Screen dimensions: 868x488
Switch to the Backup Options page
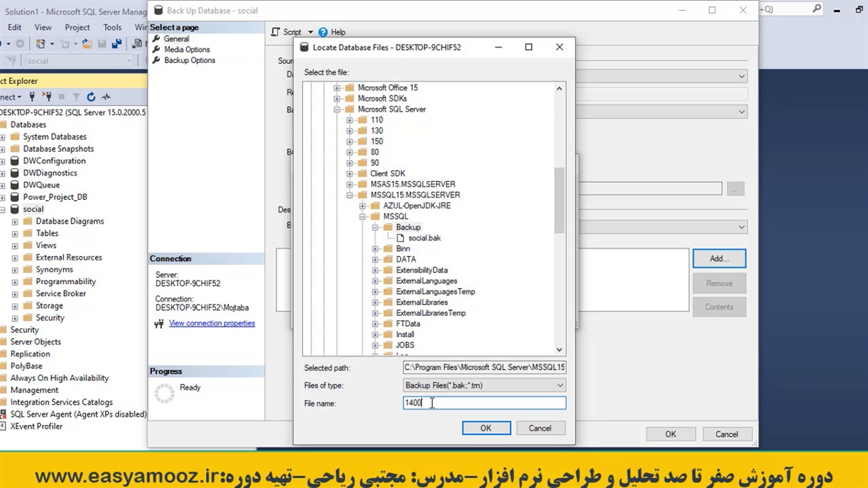[189, 60]
